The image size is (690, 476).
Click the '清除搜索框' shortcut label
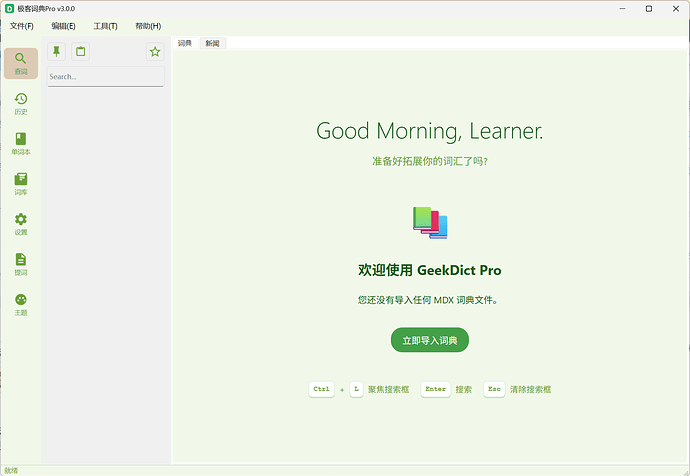(530, 389)
